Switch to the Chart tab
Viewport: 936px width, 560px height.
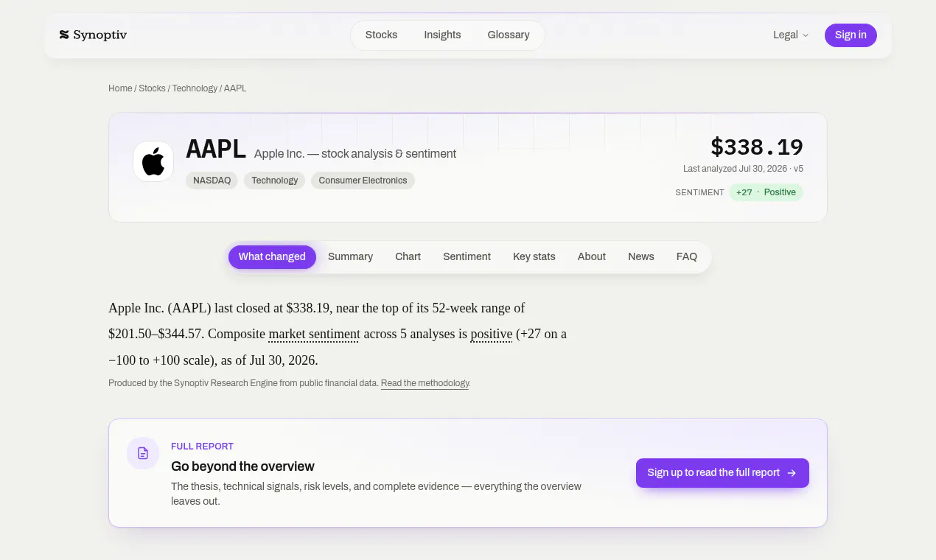pos(408,257)
